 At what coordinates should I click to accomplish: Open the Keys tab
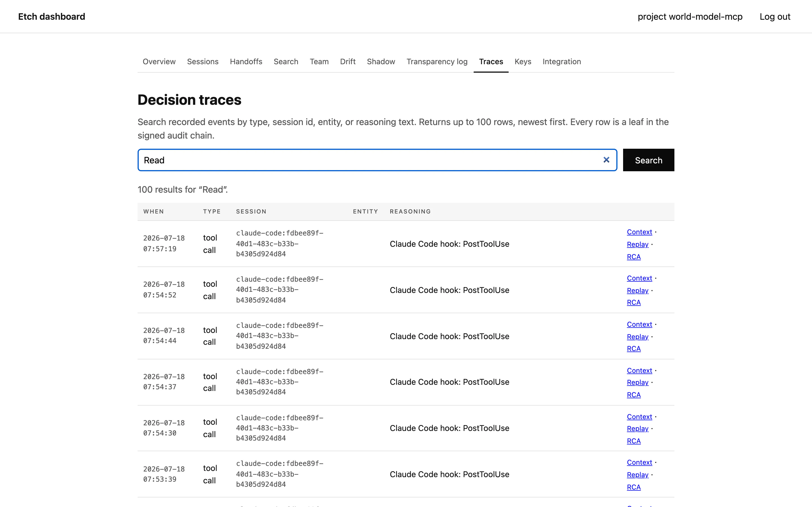(x=523, y=62)
